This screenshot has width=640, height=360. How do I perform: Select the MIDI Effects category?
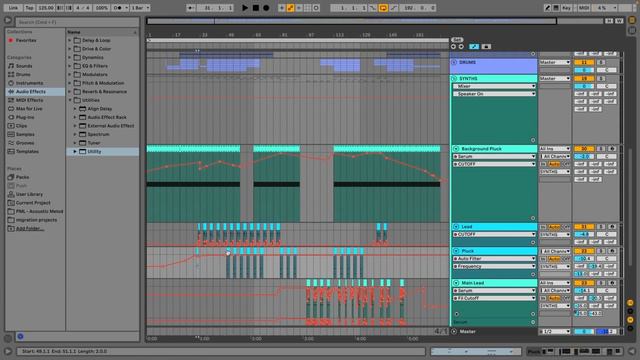(29, 100)
